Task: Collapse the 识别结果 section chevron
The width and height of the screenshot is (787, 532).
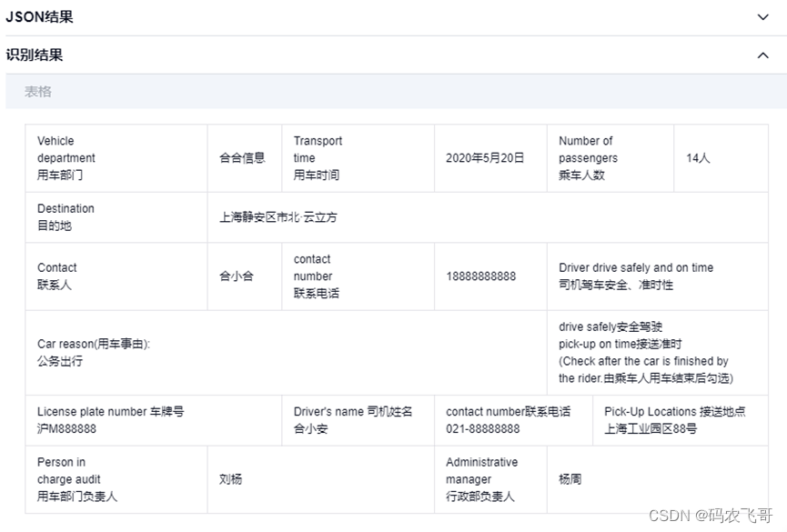Action: pyautogui.click(x=763, y=55)
